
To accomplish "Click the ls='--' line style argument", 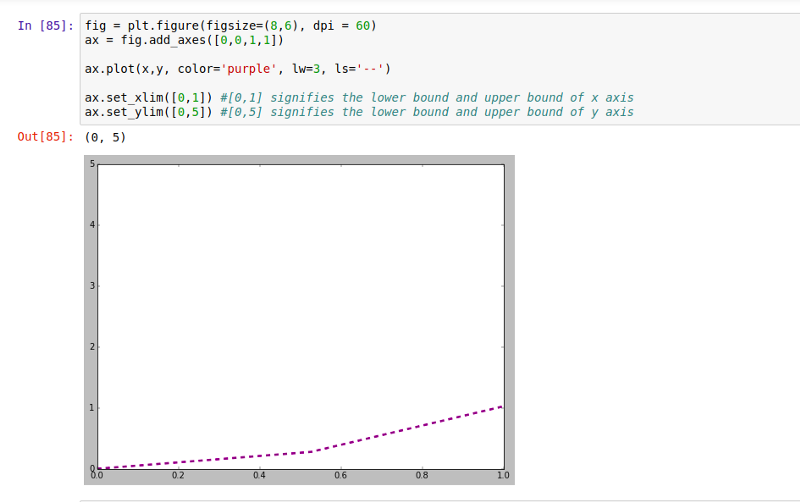I will 359,69.
